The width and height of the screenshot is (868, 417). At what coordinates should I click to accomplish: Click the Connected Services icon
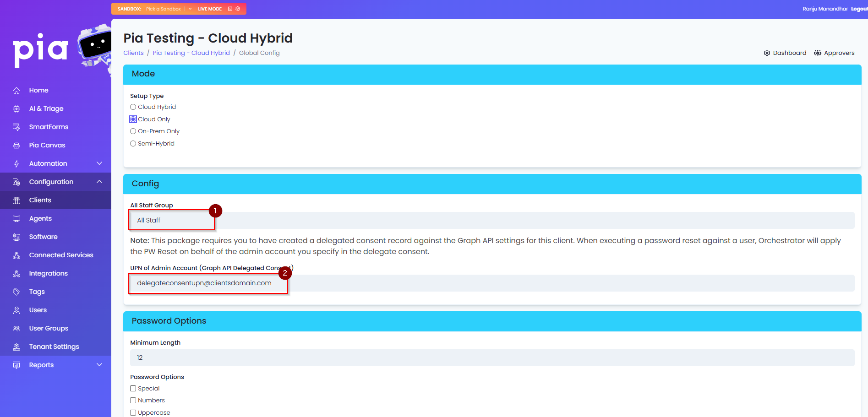coord(16,255)
